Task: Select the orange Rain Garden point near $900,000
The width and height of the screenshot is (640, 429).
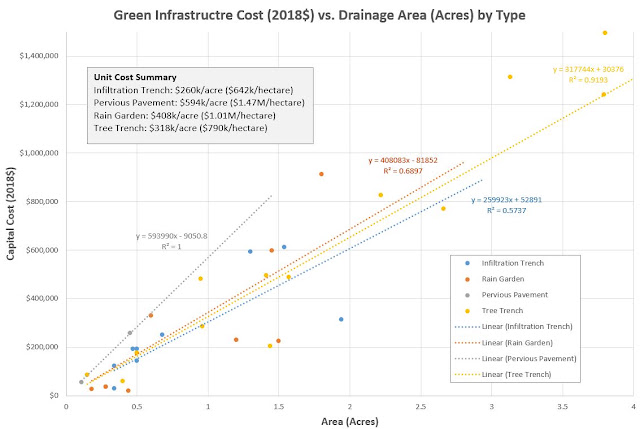Action: [321, 174]
